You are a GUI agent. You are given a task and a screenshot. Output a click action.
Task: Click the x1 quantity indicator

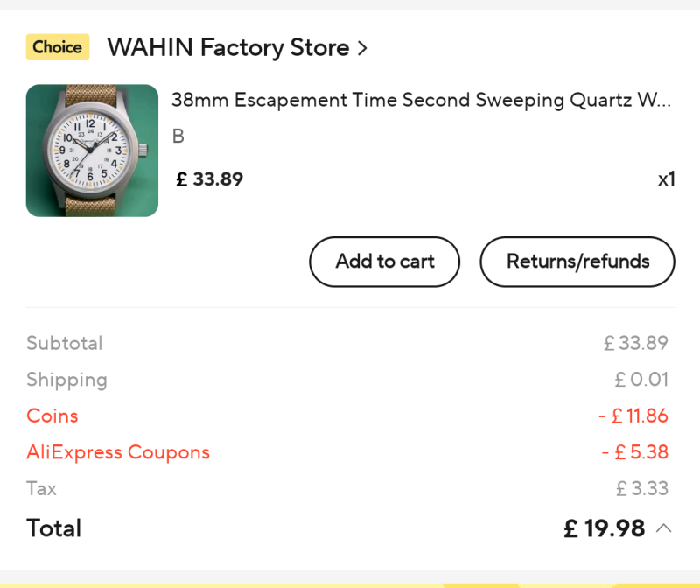click(x=666, y=179)
